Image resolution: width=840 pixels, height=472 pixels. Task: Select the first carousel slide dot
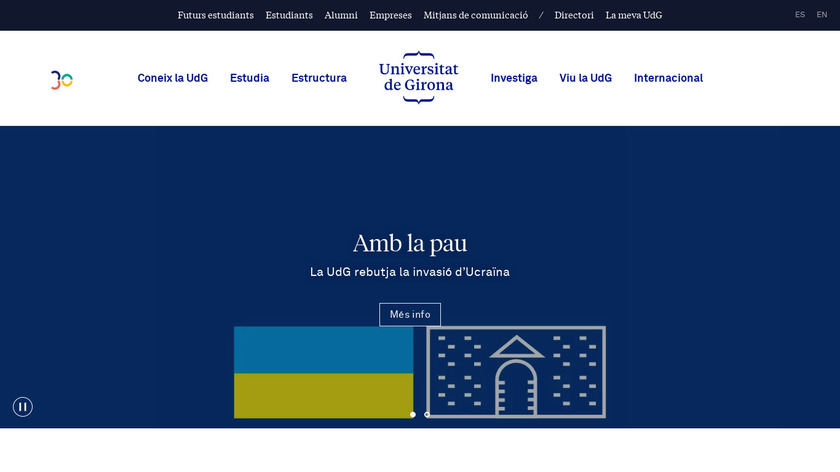412,415
